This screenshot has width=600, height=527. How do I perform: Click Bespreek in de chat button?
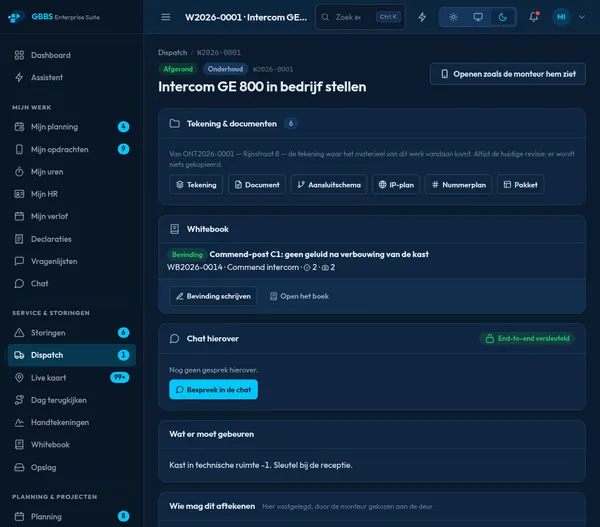[214, 390]
